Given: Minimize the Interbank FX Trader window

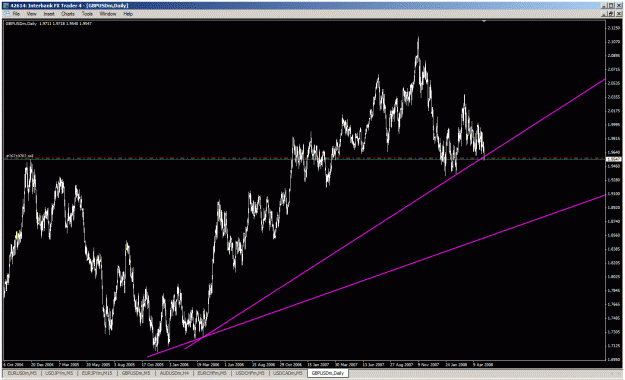Looking at the screenshot, I should 605,6.
